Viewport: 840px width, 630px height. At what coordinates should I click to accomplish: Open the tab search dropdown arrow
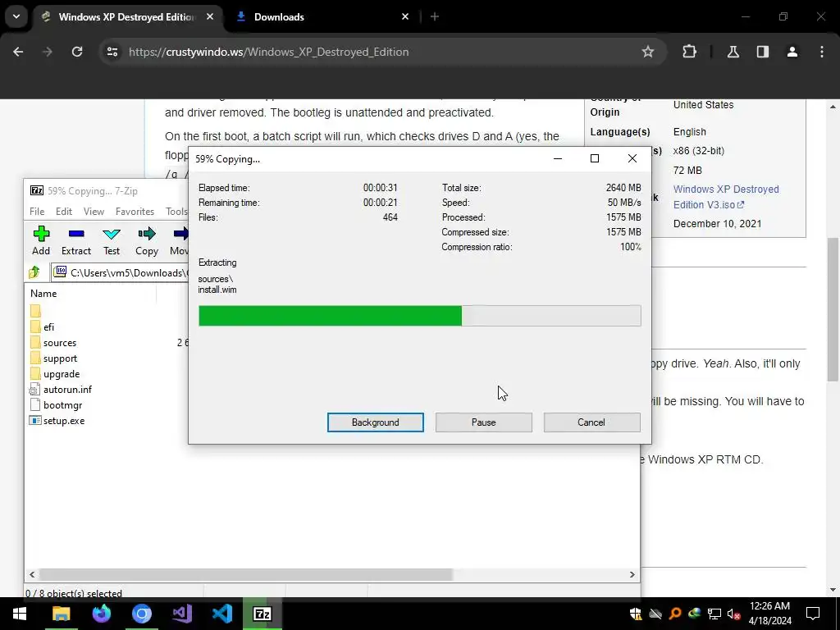16,16
